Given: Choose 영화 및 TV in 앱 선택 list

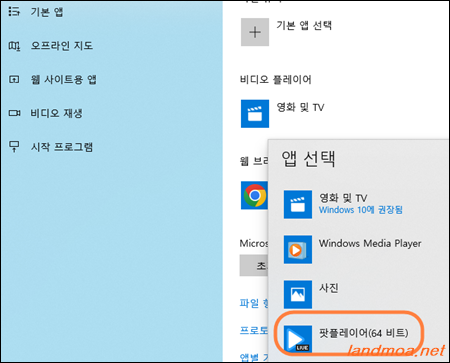Looking at the screenshot, I should click(x=343, y=198).
